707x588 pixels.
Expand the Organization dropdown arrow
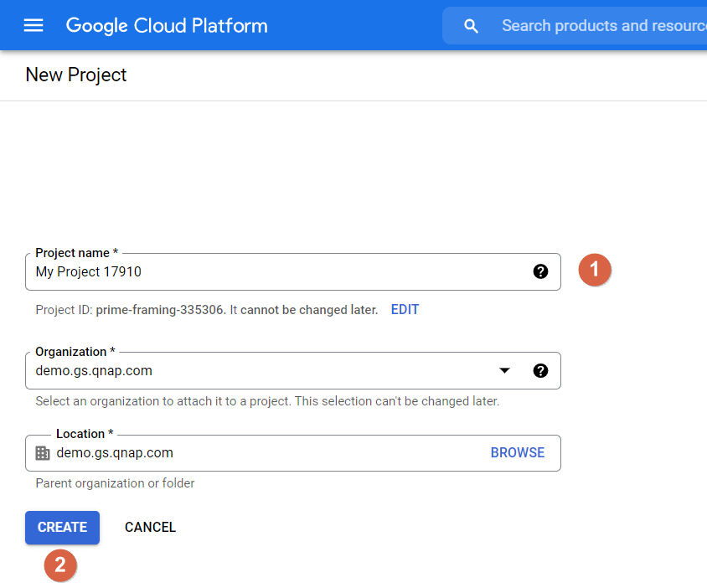click(x=504, y=370)
